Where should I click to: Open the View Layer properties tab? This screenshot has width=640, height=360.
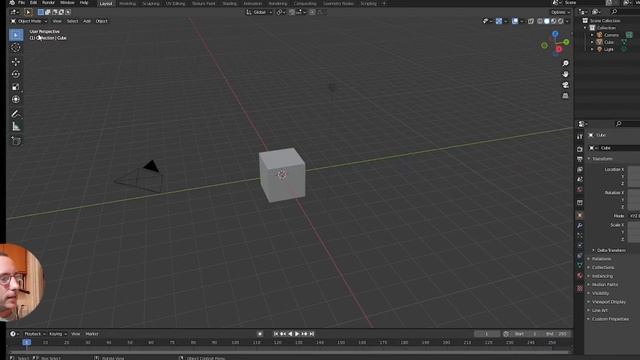point(580,169)
